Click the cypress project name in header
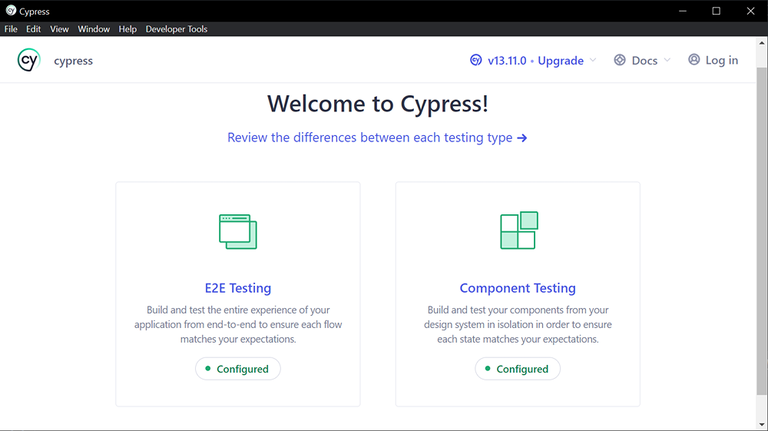Image resolution: width=768 pixels, height=431 pixels. pos(73,61)
